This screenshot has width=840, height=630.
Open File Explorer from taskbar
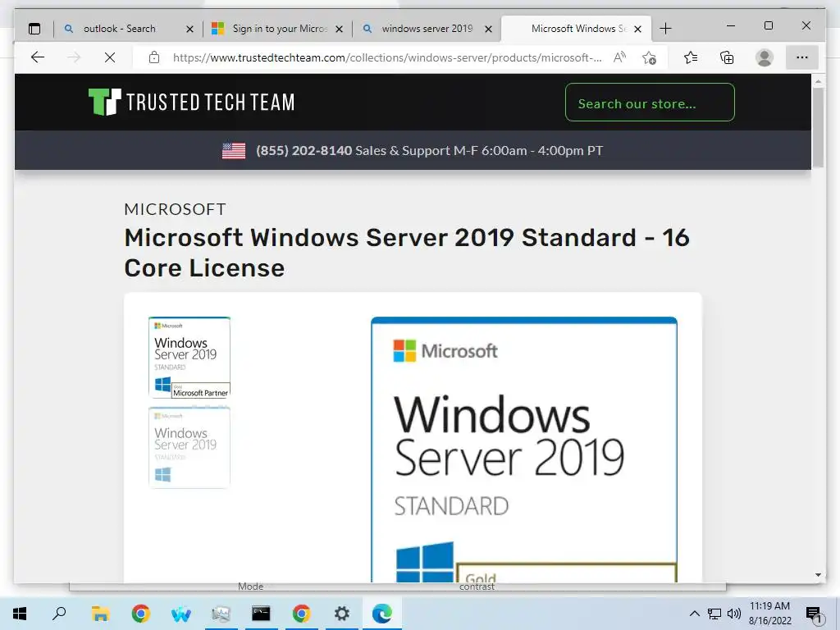coord(100,614)
